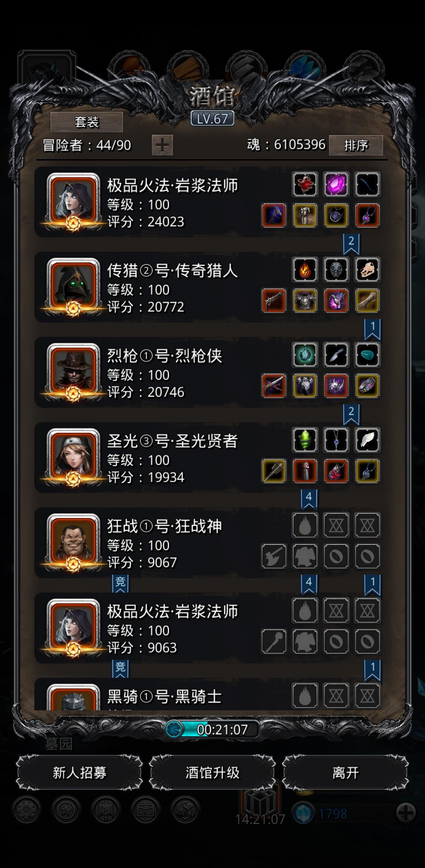Tap the empty axe weapon slot of 狂战神
Image resolution: width=425 pixels, height=868 pixels.
click(274, 556)
